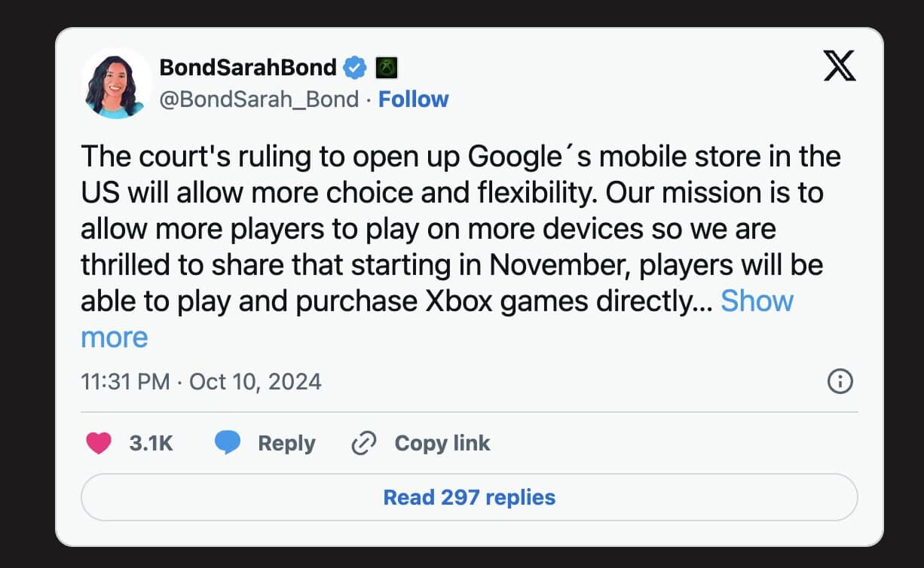The width and height of the screenshot is (924, 568).
Task: Follow the BondSarahBond account
Action: pyautogui.click(x=413, y=99)
